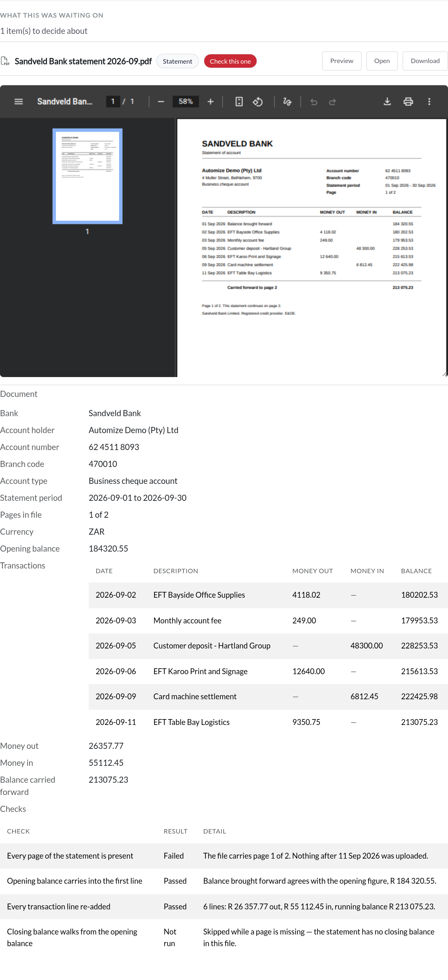Viewport: 448px width, 980px height.
Task: Zoom in with the plus icon
Action: point(211,102)
